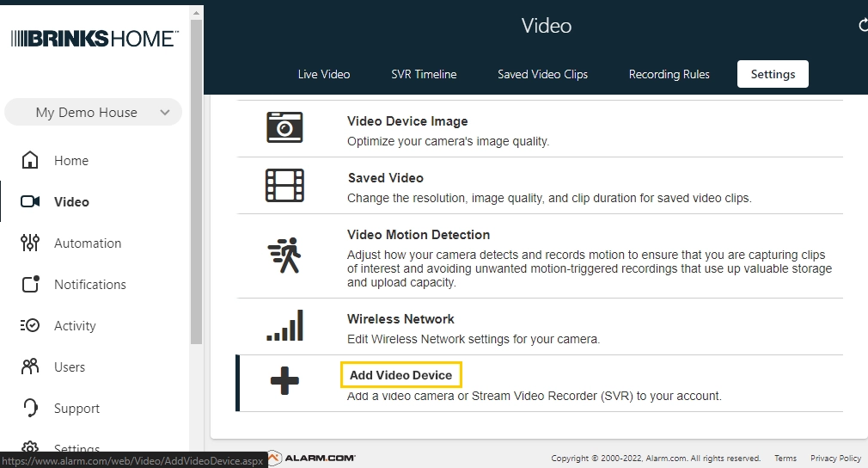
Task: Click the Home house icon
Action: pos(30,160)
